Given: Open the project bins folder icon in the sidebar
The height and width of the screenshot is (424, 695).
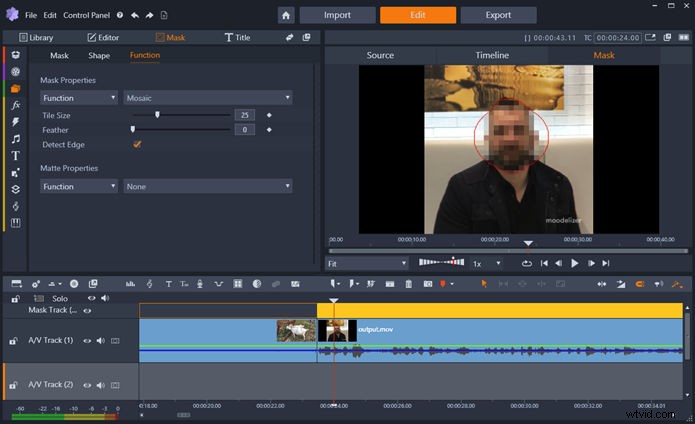Looking at the screenshot, I should pos(16,89).
